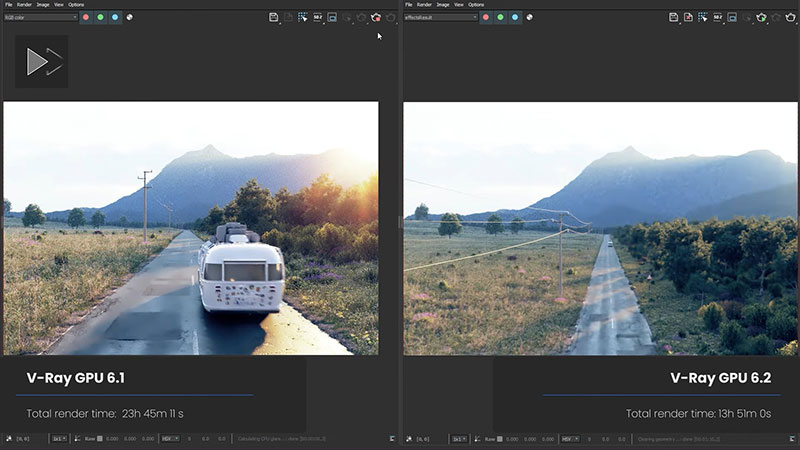Click the stop render teapot icon in left window
The height and width of the screenshot is (450, 800).
[376, 17]
